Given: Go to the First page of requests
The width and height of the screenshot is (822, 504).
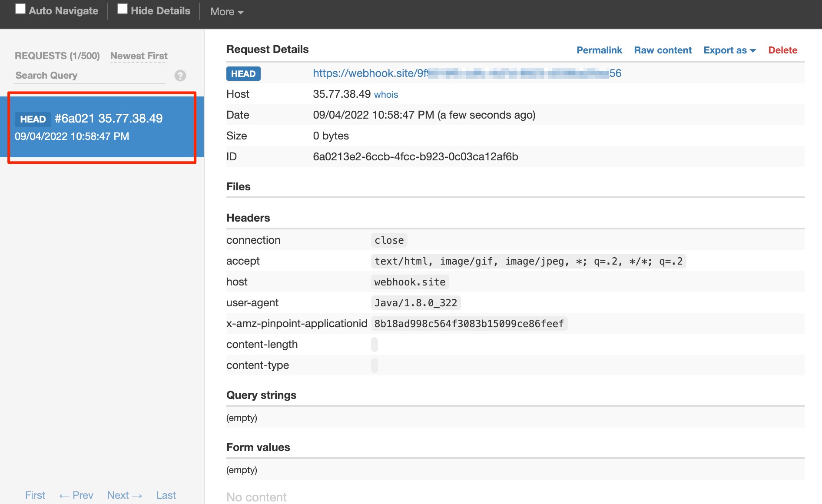Looking at the screenshot, I should click(x=35, y=495).
